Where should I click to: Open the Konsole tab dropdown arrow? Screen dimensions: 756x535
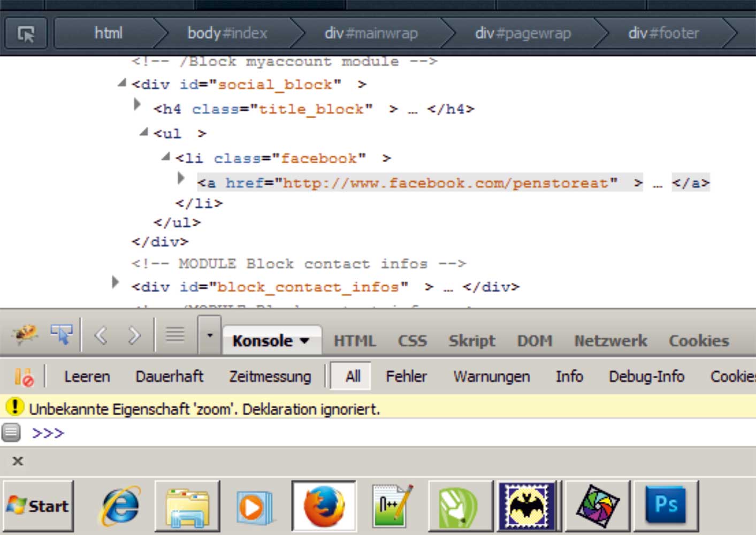point(304,341)
